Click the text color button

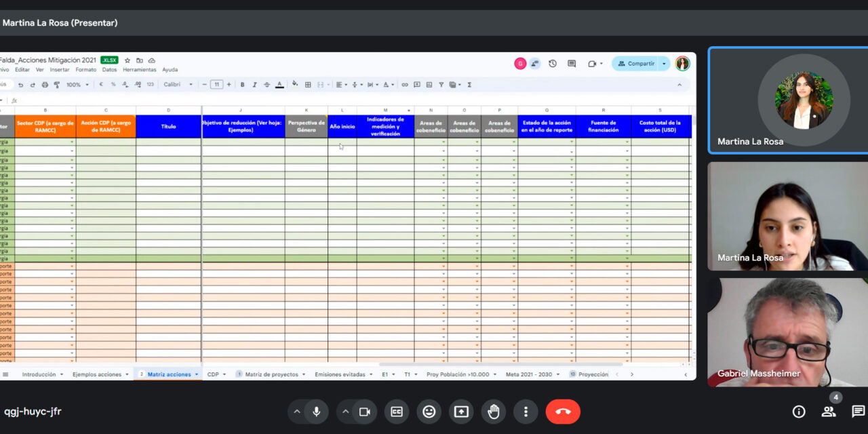[x=279, y=85]
